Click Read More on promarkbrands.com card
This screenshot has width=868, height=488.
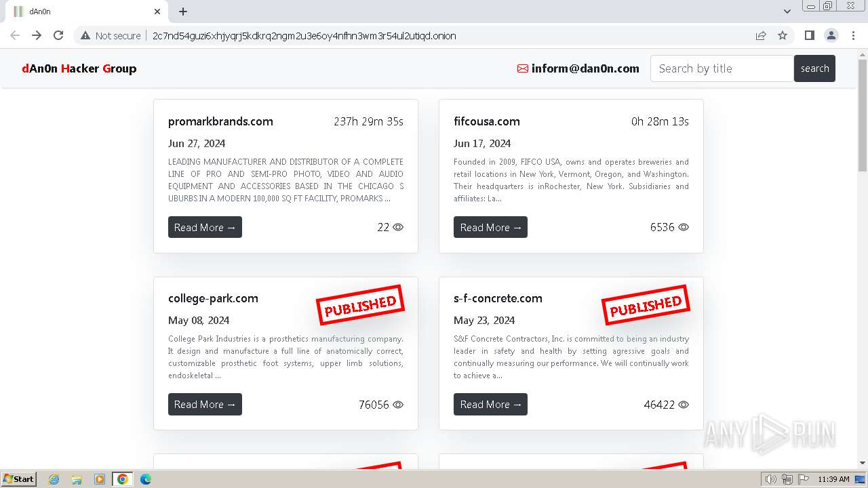(x=205, y=227)
